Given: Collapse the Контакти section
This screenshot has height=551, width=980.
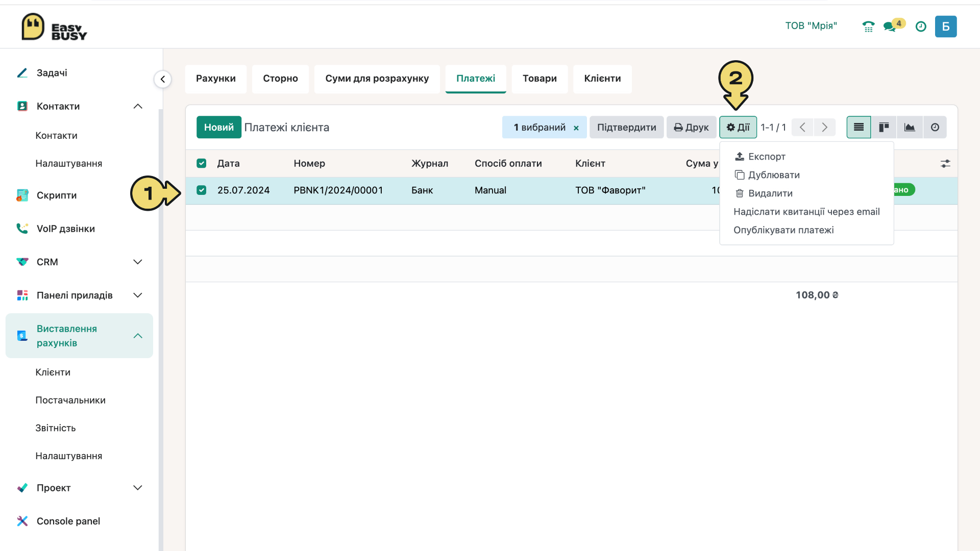Looking at the screenshot, I should [138, 106].
